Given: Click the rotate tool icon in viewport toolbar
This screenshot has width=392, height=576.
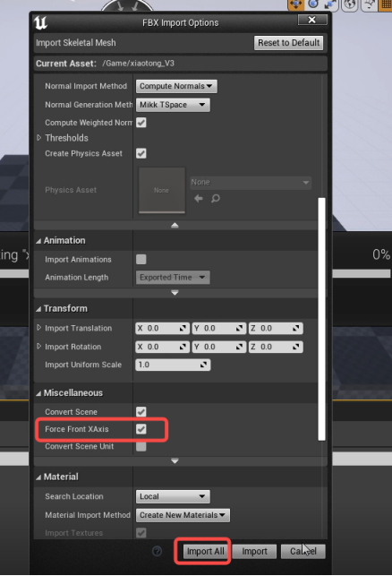Looking at the screenshot, I should coord(313,4).
